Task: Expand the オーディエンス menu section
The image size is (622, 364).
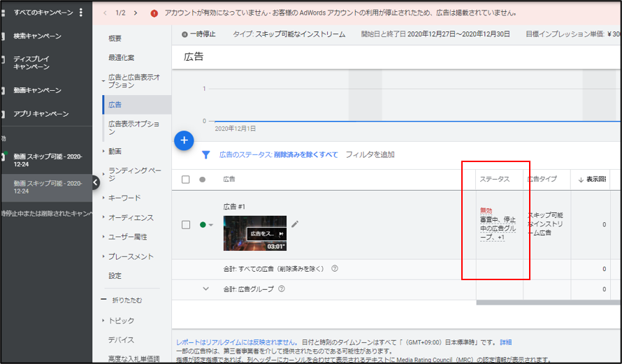Action: 103,217
